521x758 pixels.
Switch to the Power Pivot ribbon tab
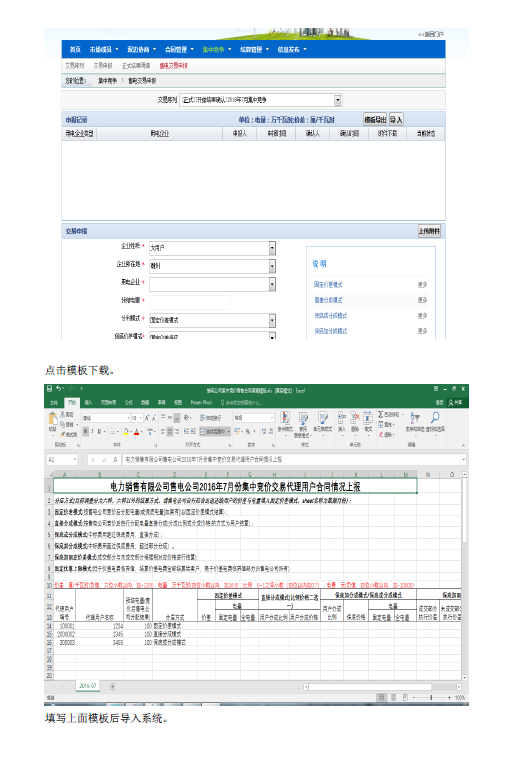pos(202,403)
